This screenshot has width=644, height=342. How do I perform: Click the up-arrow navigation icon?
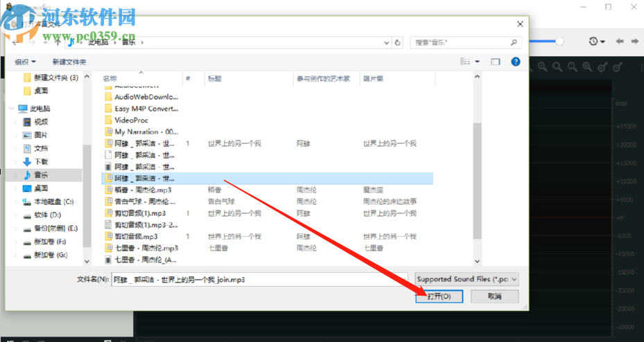coord(58,42)
